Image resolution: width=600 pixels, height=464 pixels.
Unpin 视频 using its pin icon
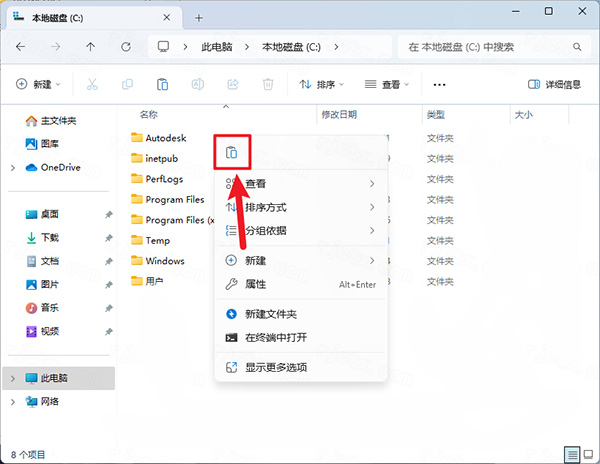pos(109,332)
